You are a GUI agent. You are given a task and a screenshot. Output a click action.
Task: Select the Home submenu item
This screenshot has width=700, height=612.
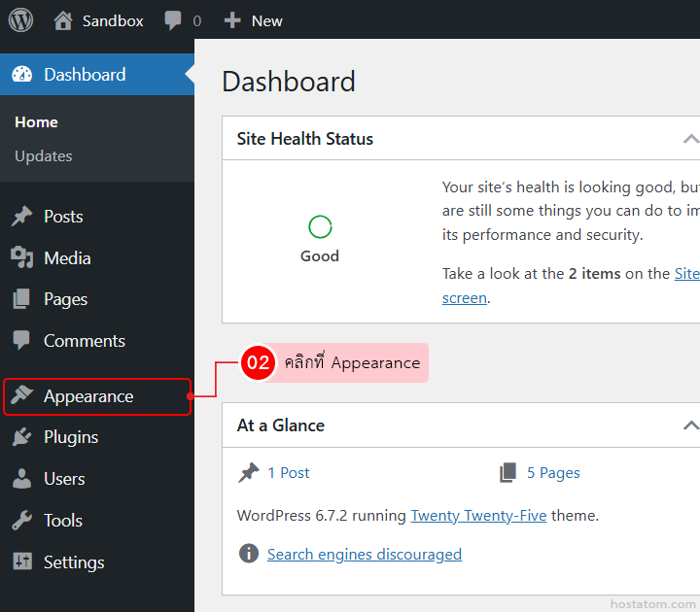tap(36, 122)
